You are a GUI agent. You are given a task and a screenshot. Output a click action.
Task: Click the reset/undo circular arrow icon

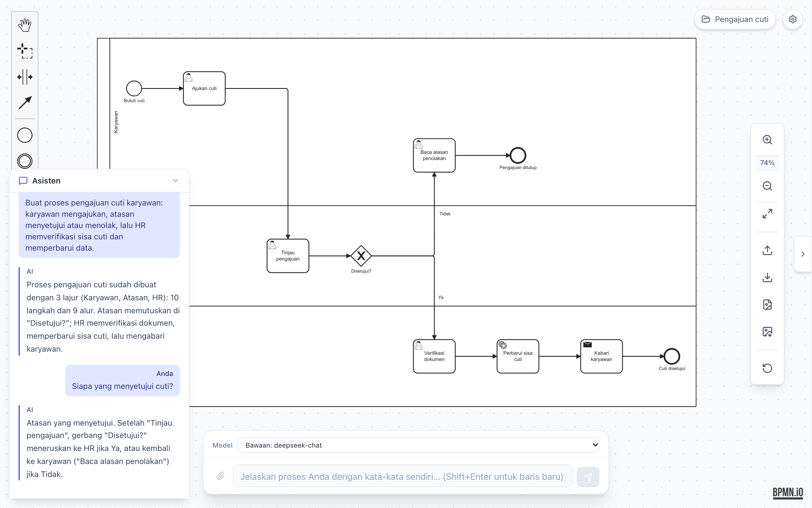(767, 368)
